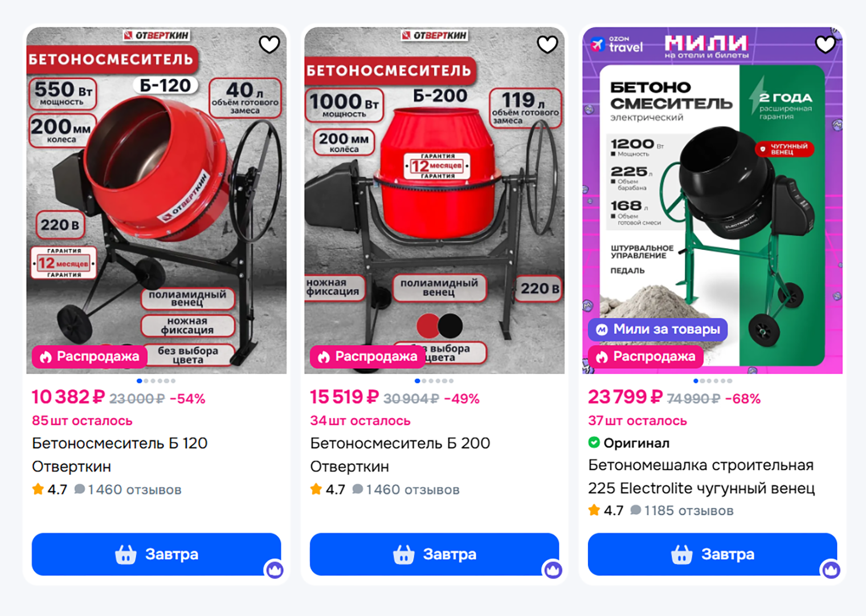
Task: Add Б 200 mixer to cart
Action: [x=434, y=554]
